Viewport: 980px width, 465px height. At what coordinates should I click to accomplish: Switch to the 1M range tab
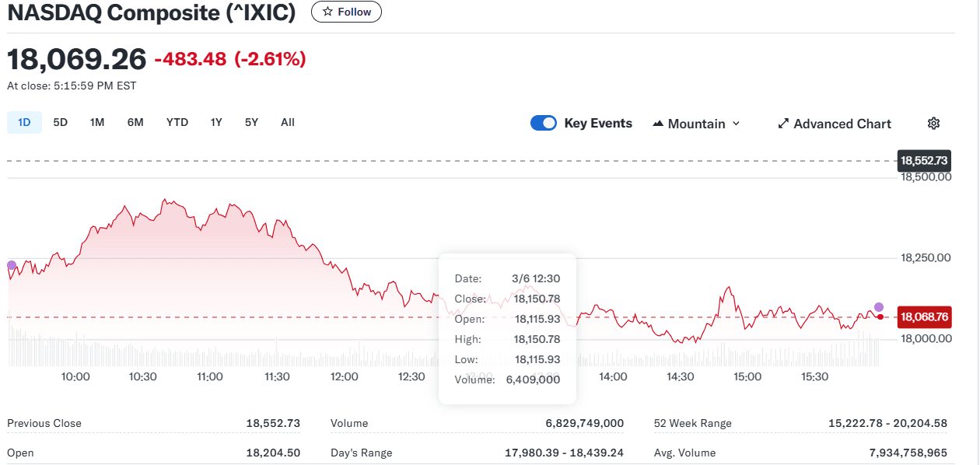97,122
